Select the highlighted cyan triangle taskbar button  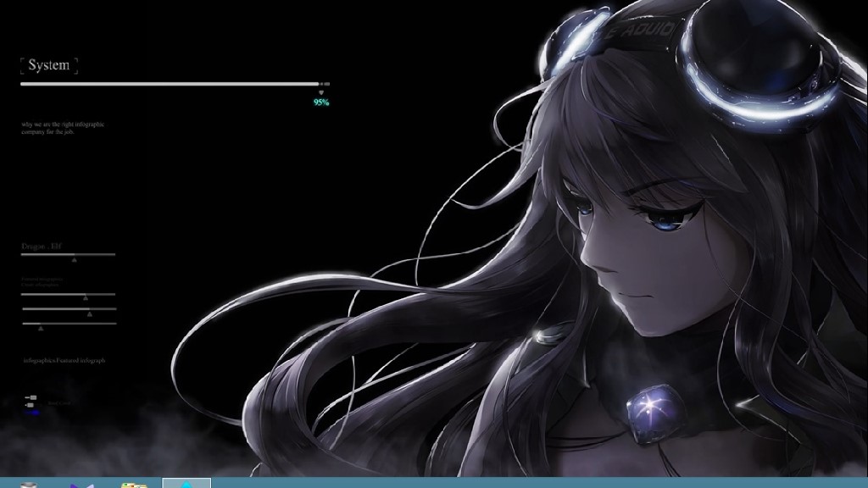(x=186, y=483)
